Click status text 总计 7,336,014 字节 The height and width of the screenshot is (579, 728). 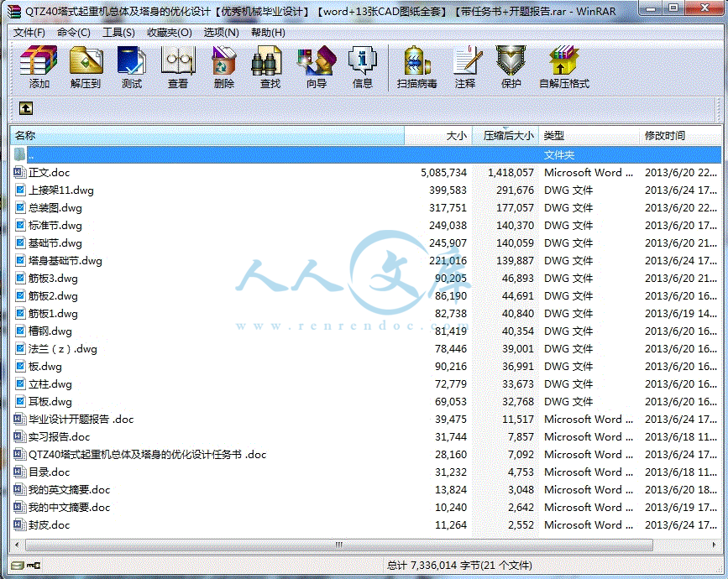[433, 565]
